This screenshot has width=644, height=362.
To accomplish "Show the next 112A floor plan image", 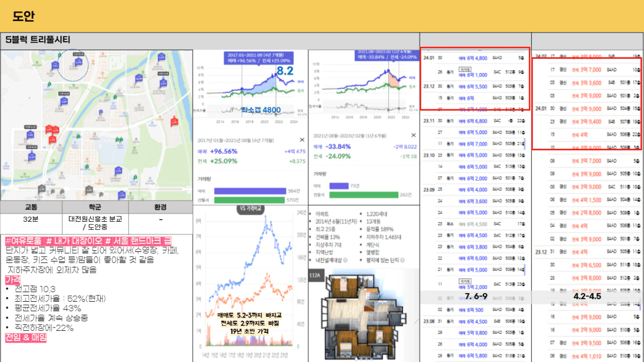I will [x=416, y=320].
